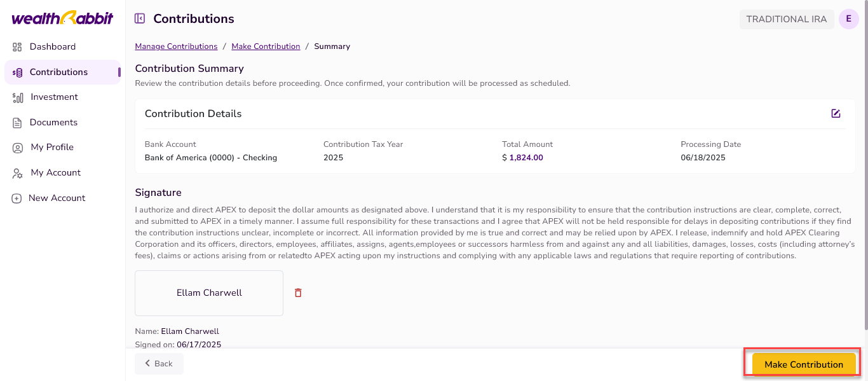This screenshot has width=868, height=381.
Task: Click the edit Contribution Details icon
Action: click(836, 114)
